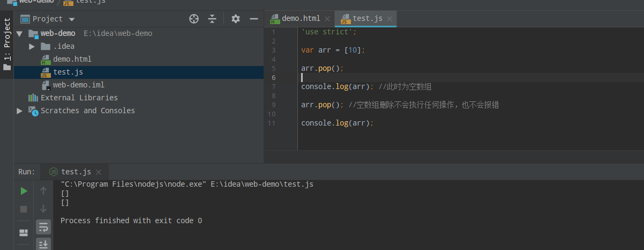Image resolution: width=644 pixels, height=250 pixels.
Task: Expand Scratches and Consoles arrow
Action: [19, 111]
